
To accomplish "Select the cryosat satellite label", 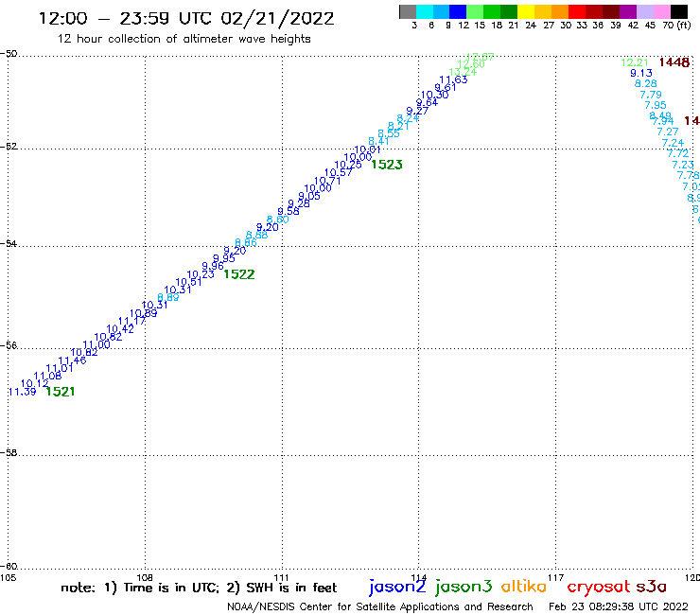I will [599, 588].
